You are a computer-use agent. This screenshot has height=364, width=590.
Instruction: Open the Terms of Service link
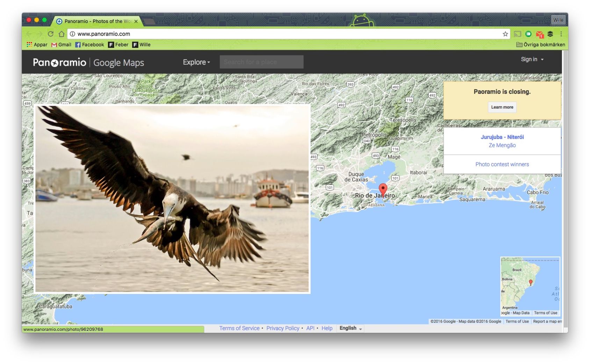point(239,328)
